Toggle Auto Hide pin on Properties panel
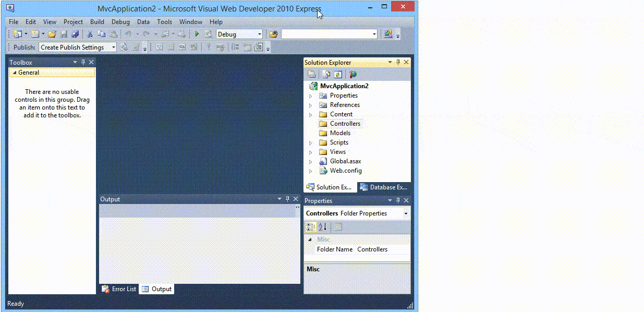The height and width of the screenshot is (312, 644). pyautogui.click(x=398, y=200)
